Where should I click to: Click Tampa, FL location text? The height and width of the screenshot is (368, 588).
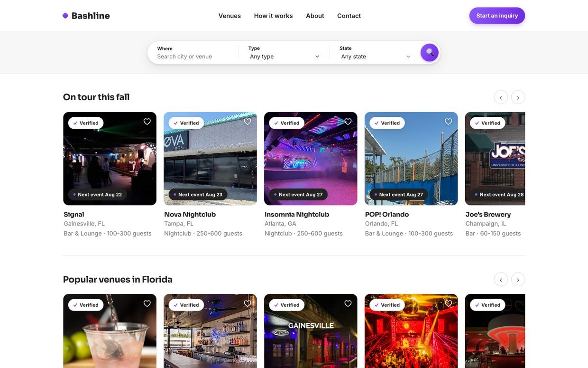pos(179,224)
